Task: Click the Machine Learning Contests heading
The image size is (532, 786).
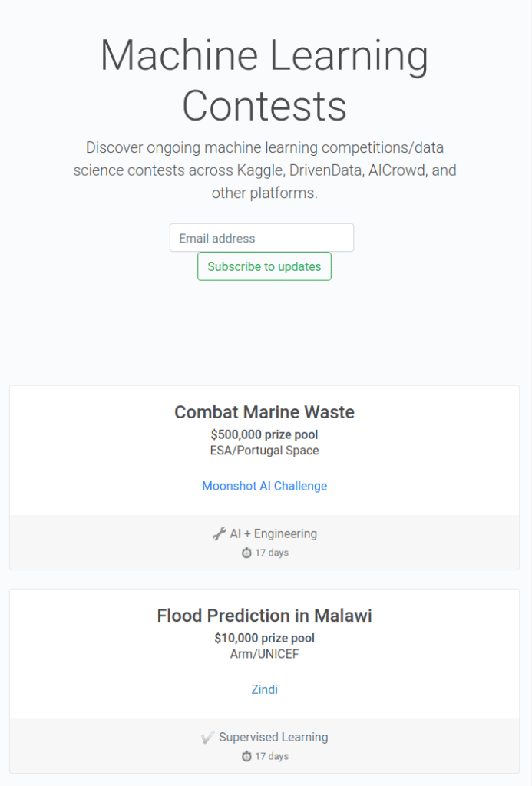Action: coord(264,80)
